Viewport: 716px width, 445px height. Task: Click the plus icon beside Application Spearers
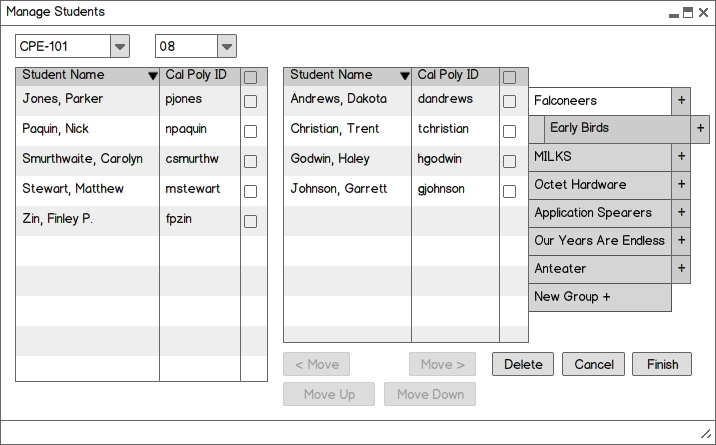pos(681,213)
